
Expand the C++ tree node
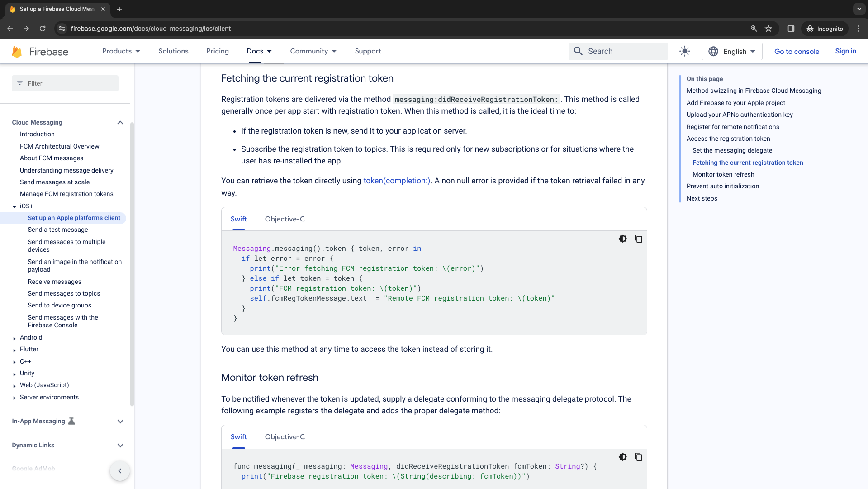tap(14, 362)
